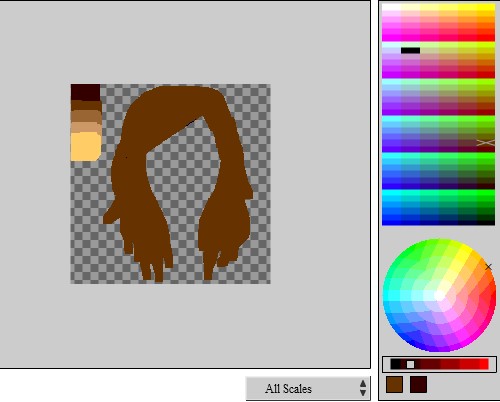The height and width of the screenshot is (402, 500).
Task: Pick the yellow cell at palette top-right corner
Action: [x=486, y=7]
